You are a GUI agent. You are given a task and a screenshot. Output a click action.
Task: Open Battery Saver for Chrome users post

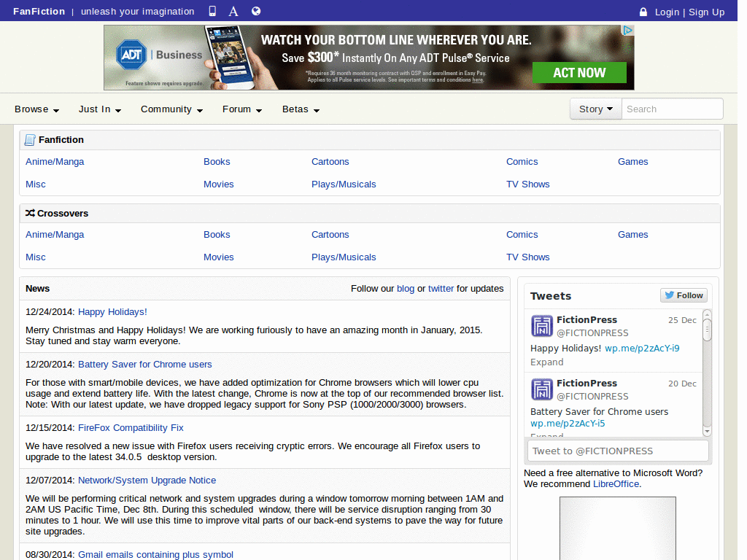click(145, 365)
